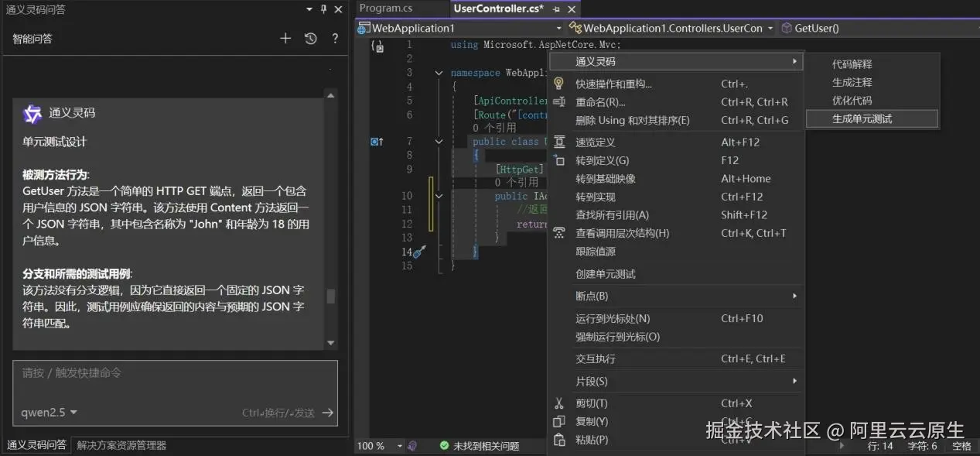
Task: Select 交互执行 menu entry
Action: pyautogui.click(x=676, y=358)
